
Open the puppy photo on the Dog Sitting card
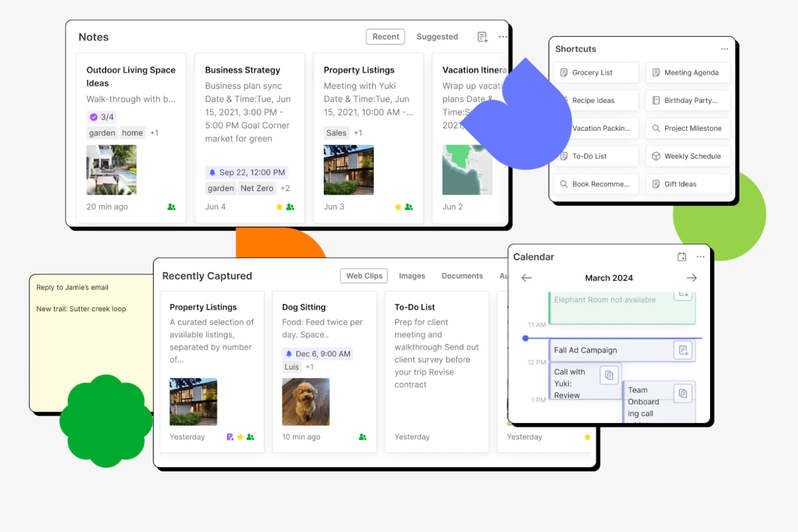[306, 402]
